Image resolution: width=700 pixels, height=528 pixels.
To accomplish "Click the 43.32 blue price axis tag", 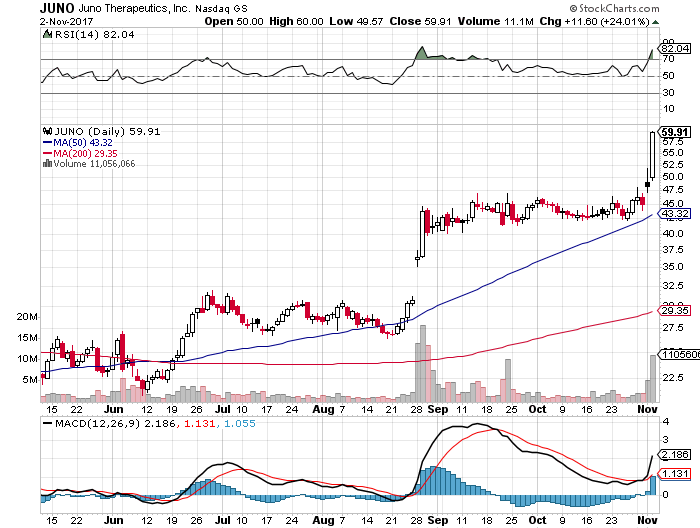I will tap(676, 214).
